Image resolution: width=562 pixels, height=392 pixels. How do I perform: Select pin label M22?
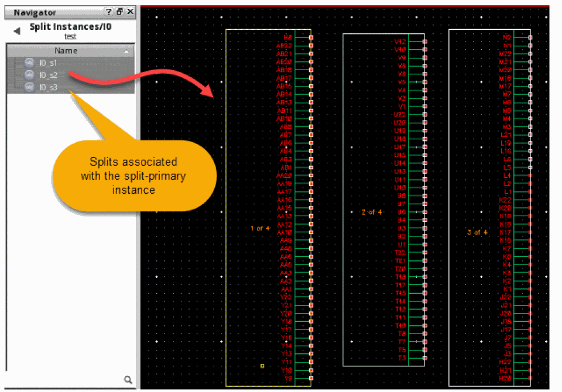[x=505, y=54]
